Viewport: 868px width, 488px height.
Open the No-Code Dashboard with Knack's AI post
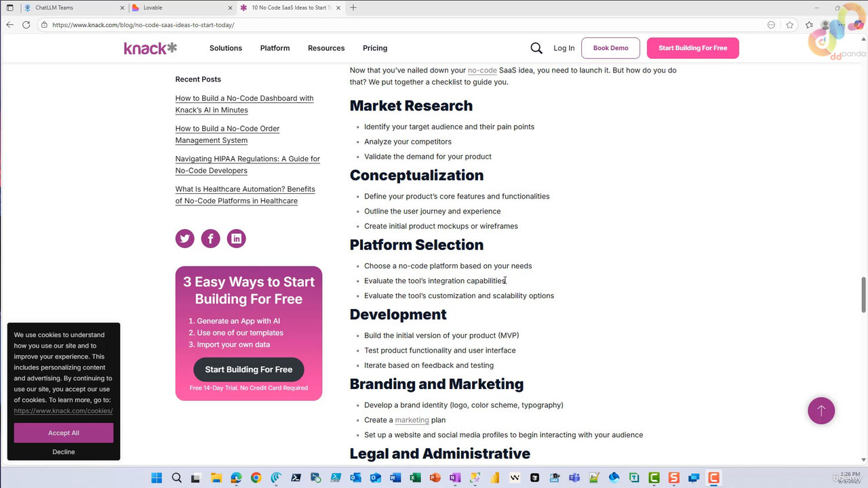click(244, 104)
